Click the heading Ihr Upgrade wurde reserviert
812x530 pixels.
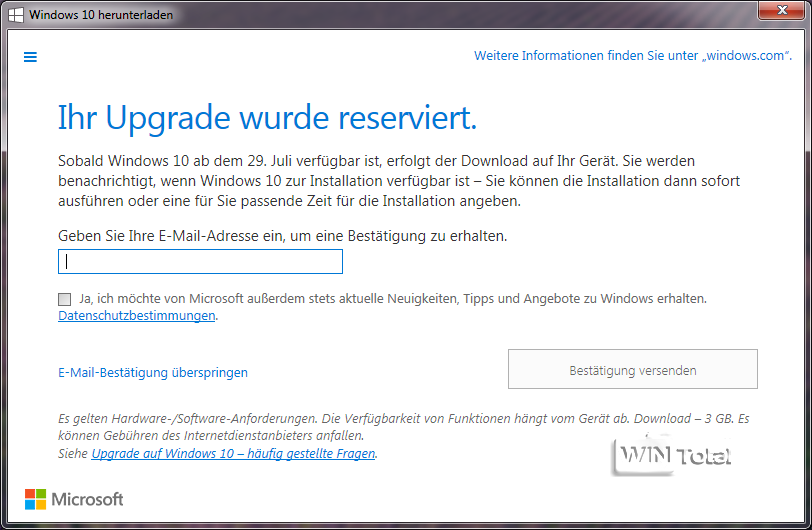click(x=267, y=118)
